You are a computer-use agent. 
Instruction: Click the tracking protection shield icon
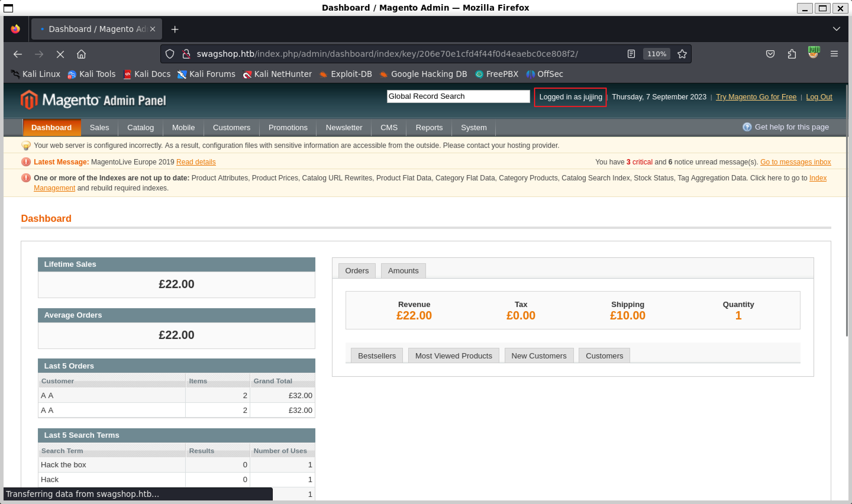click(170, 54)
